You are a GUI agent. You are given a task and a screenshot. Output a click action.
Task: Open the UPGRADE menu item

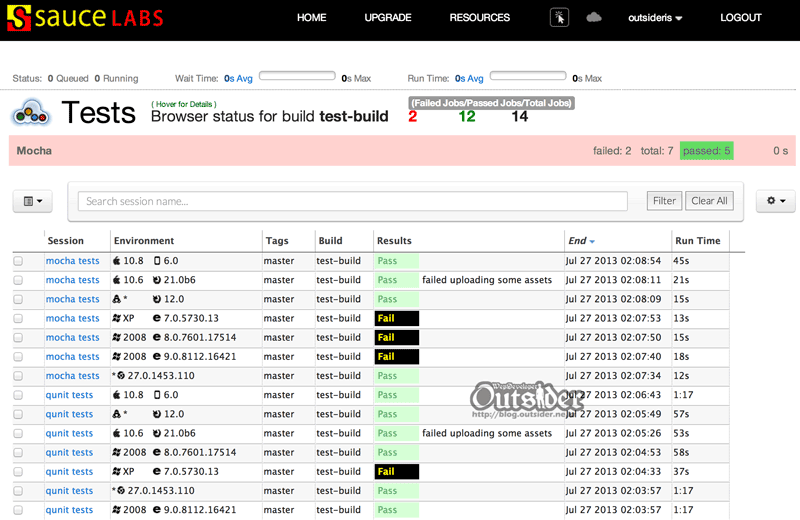pos(388,18)
